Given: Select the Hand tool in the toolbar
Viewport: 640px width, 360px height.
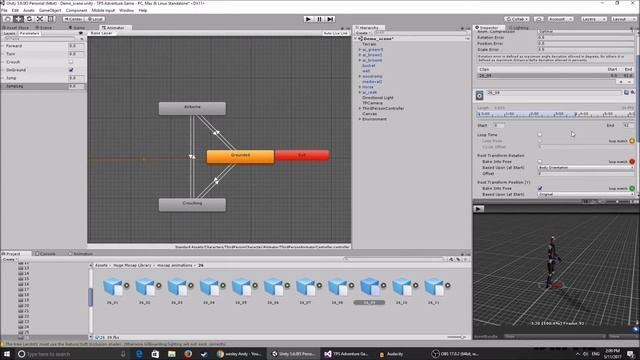Looking at the screenshot, I should 8,19.
